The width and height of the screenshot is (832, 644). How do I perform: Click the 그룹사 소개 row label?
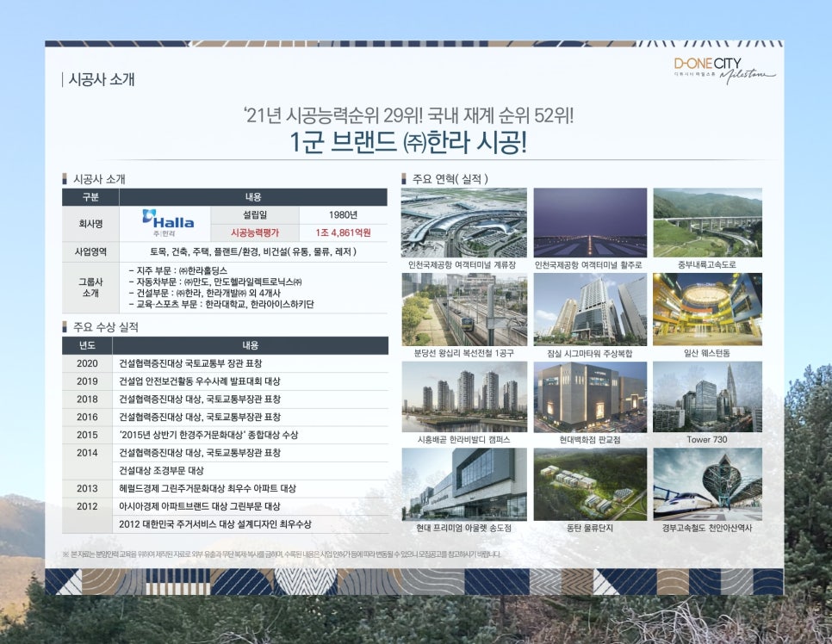(90, 288)
